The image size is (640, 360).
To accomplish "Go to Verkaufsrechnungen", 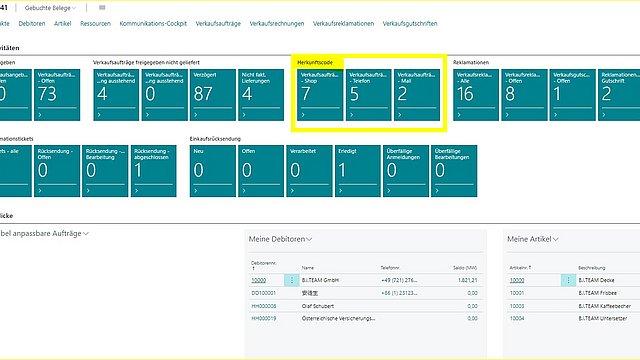I will tap(277, 24).
